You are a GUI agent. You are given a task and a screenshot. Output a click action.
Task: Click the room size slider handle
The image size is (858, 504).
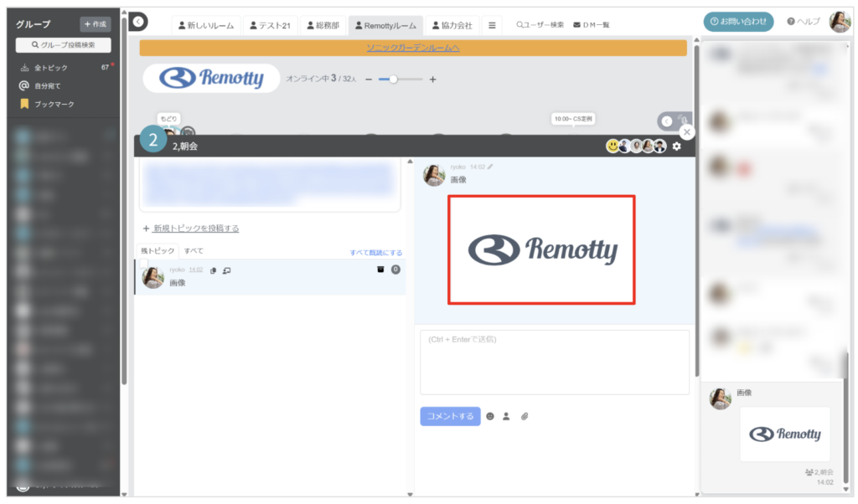(393, 80)
